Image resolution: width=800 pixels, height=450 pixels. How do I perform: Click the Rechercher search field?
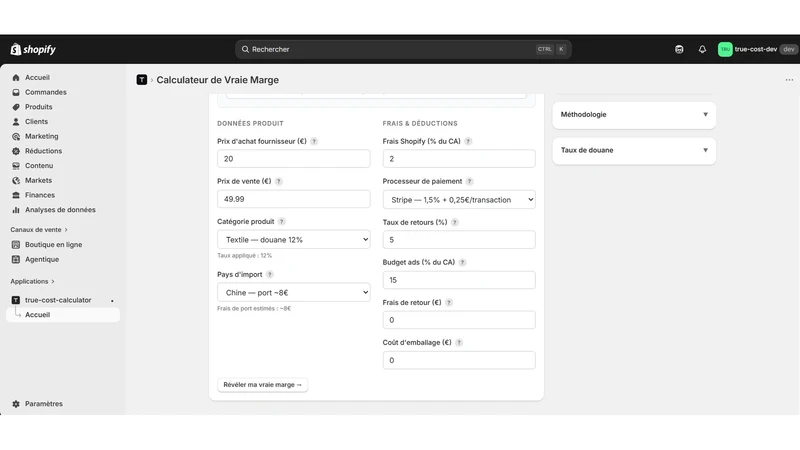(x=403, y=49)
